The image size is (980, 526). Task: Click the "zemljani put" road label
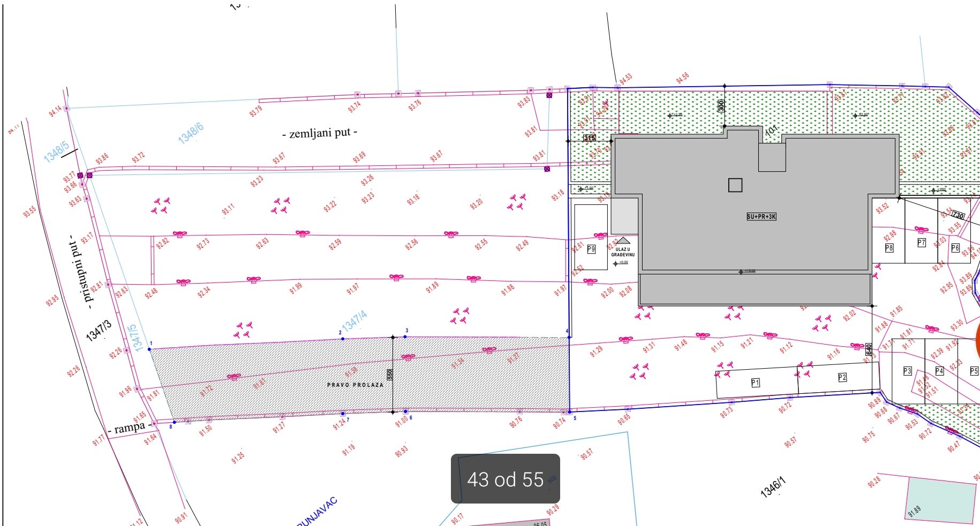[x=320, y=133]
